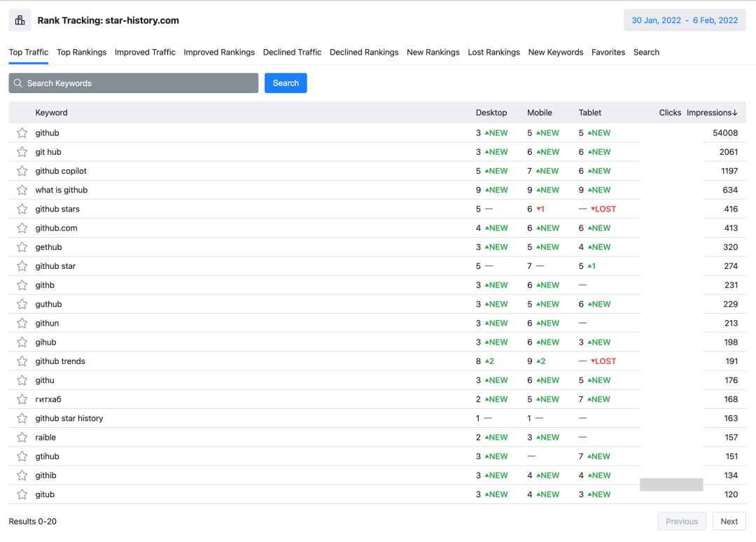Click the star next to "raible"

(x=22, y=438)
